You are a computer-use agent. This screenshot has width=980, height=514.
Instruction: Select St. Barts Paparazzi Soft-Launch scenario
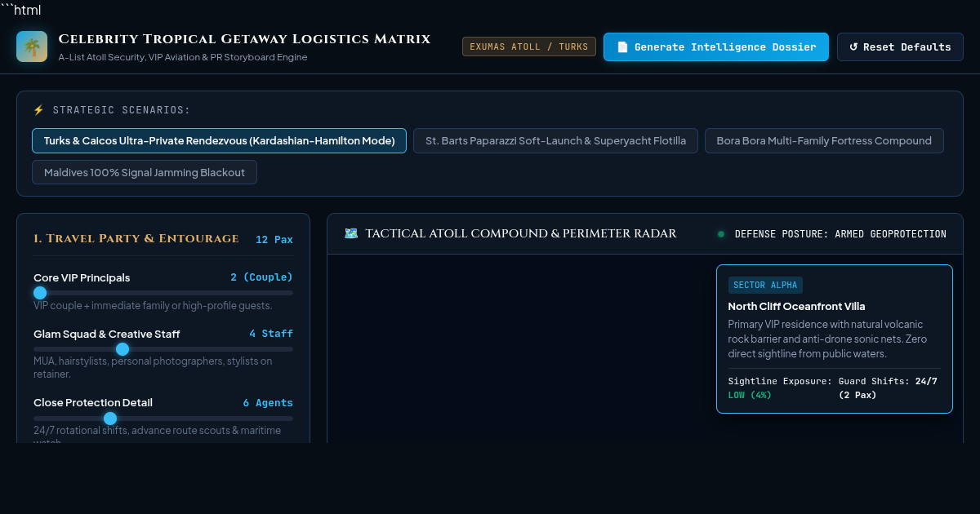pos(555,140)
